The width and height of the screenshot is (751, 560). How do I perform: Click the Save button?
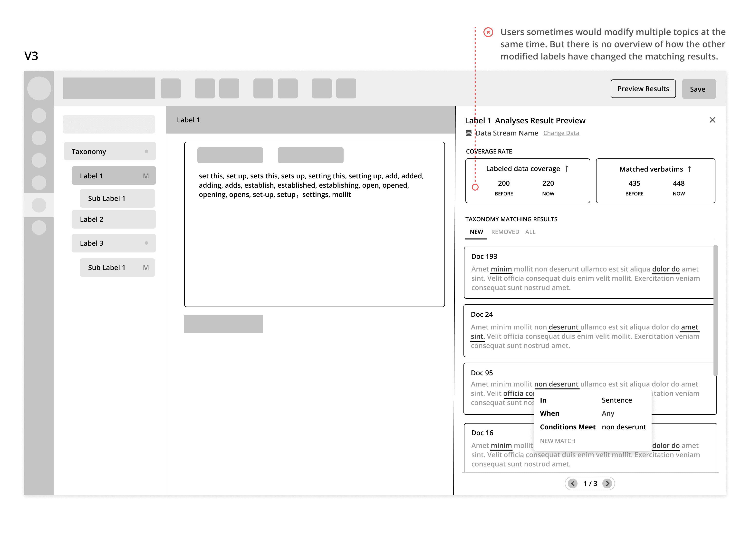[698, 89]
